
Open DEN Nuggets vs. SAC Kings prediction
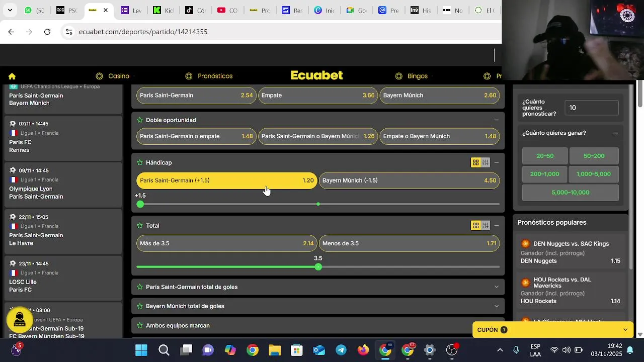click(x=571, y=252)
